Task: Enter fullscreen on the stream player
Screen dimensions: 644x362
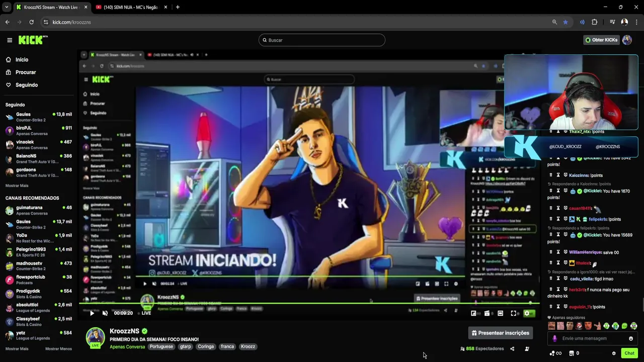Action: [x=513, y=313]
